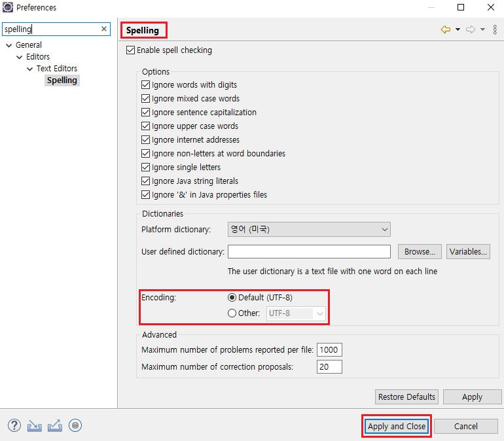Click the maximum problems per file field

[329, 350]
